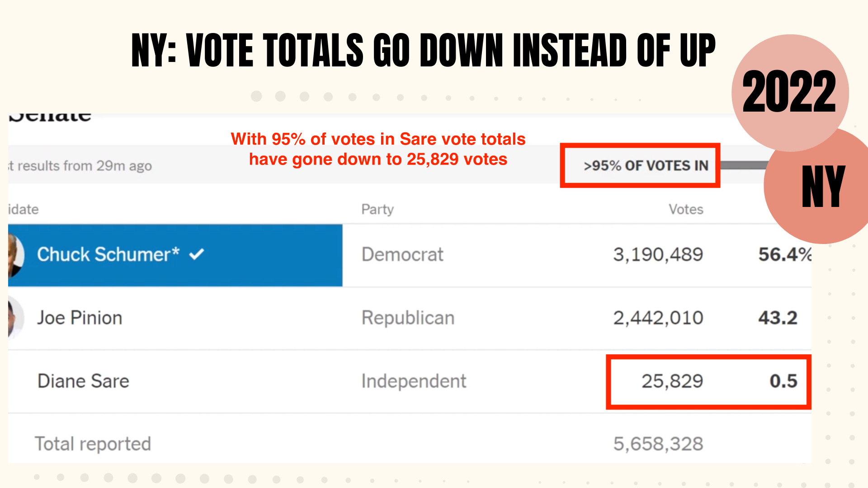Click the >95% OF VOTES IN label
The width and height of the screenshot is (868, 488).
point(646,166)
